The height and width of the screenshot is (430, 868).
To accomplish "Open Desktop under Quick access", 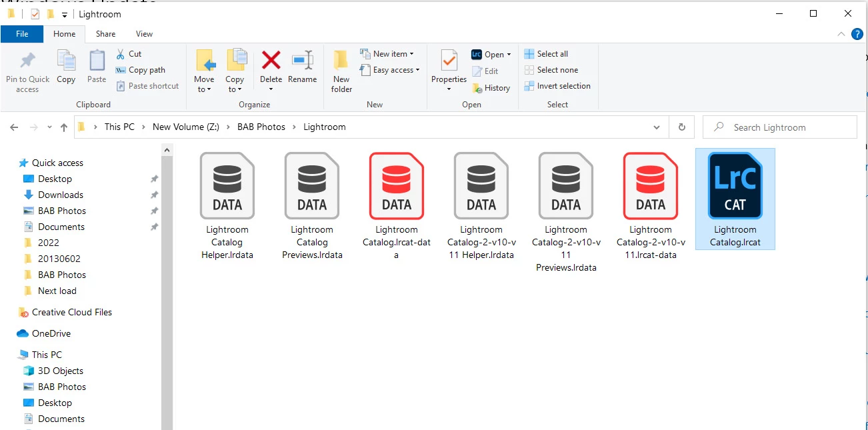I will [55, 179].
